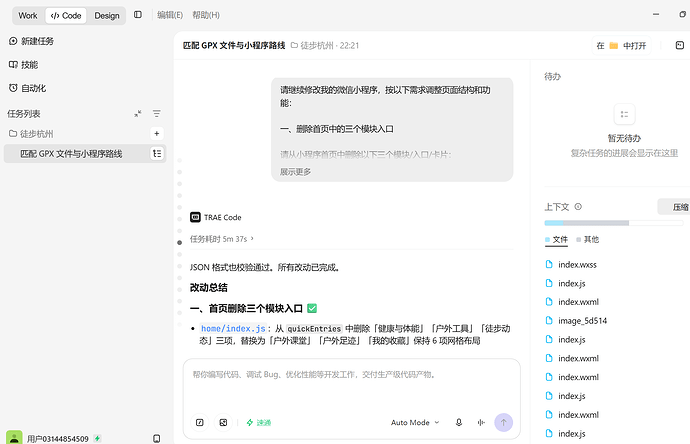This screenshot has height=444, width=690.
Task: Open the index.wxss file
Action: [577, 264]
